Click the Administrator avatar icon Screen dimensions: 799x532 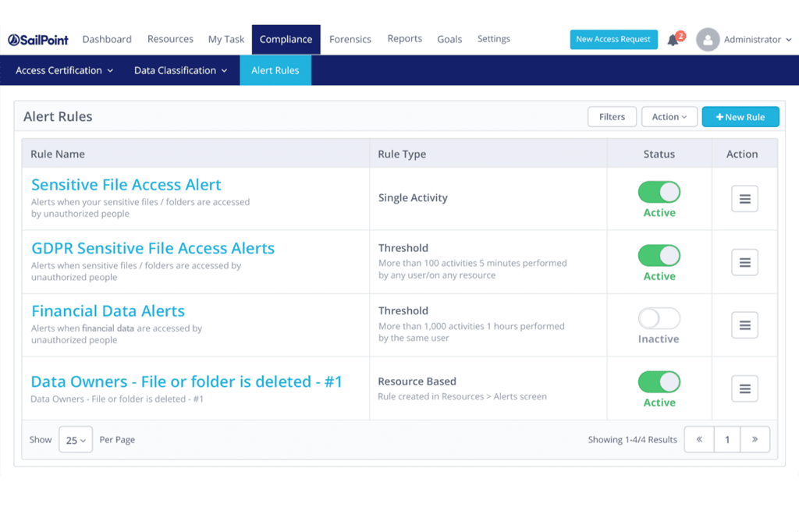[x=708, y=40]
